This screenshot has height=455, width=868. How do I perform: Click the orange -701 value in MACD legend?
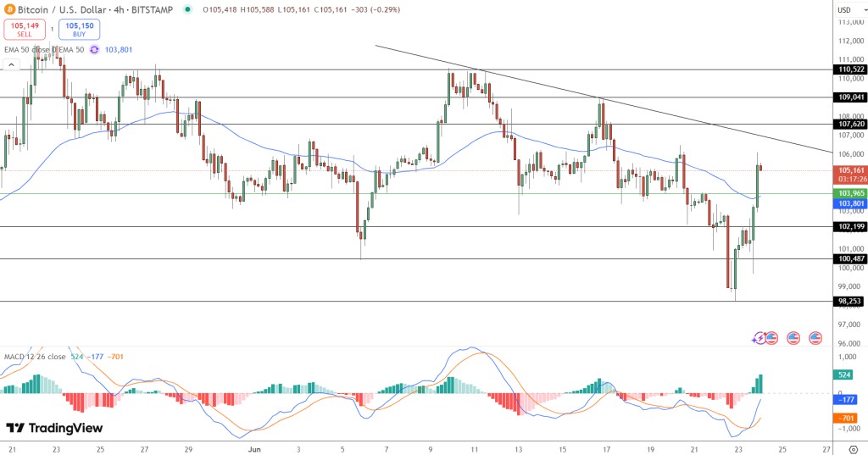pyautogui.click(x=115, y=357)
